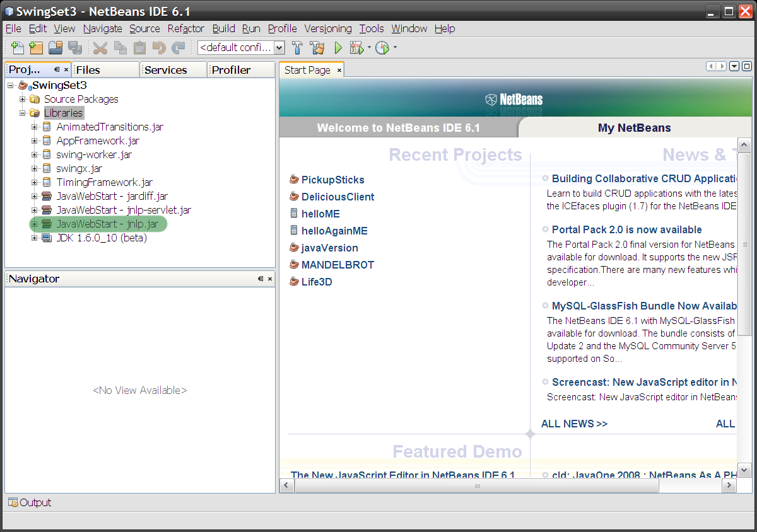The width and height of the screenshot is (757, 532).
Task: Click the Open Project toolbar icon
Action: tap(56, 48)
